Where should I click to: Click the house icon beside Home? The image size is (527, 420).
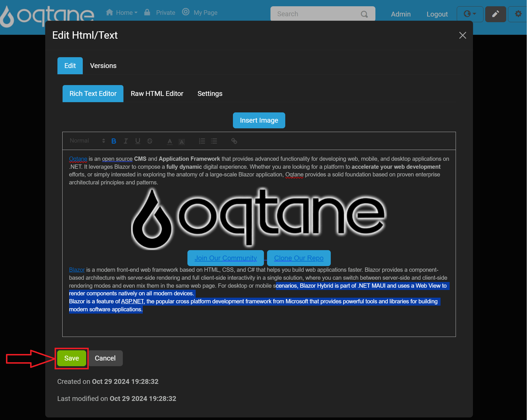coord(109,12)
